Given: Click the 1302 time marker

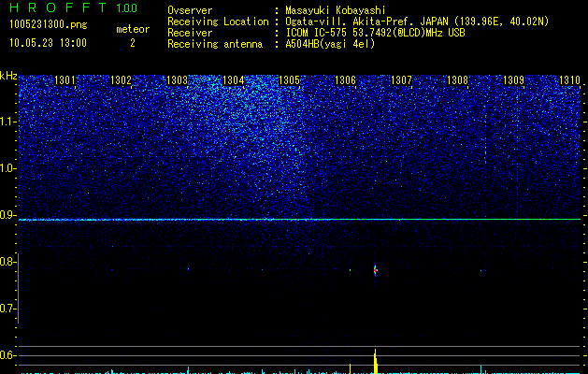Looking at the screenshot, I should (121, 80).
